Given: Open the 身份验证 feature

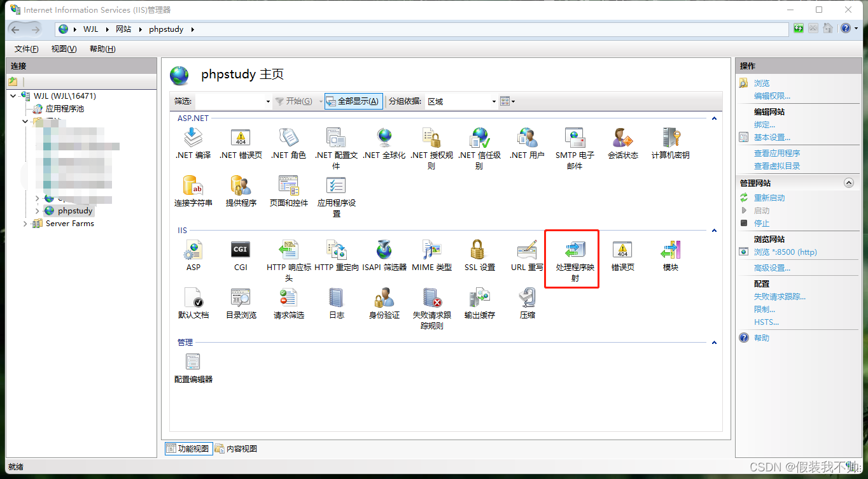Looking at the screenshot, I should point(384,304).
